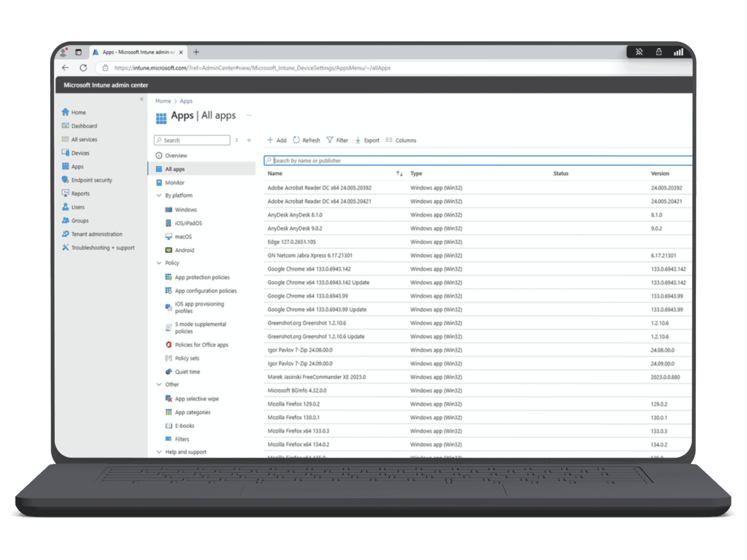Collapse the Other section
The height and width of the screenshot is (560, 747).
[x=159, y=384]
